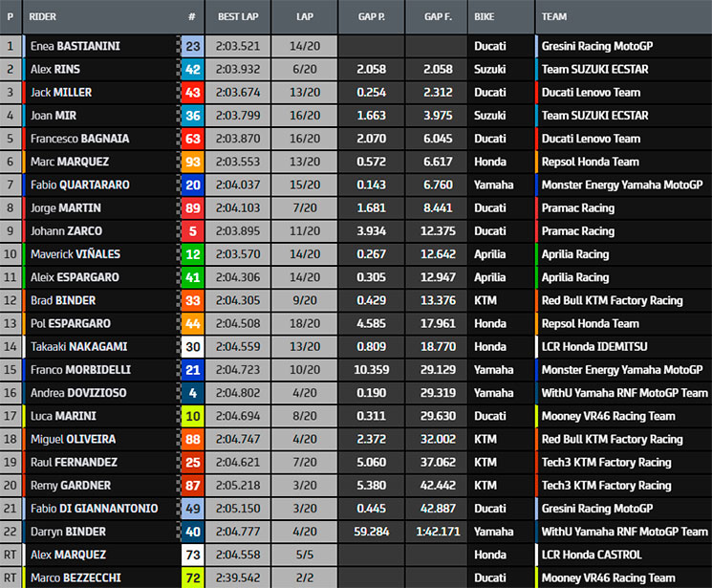The height and width of the screenshot is (588, 712).
Task: Select rider name Enea BASTIANINI
Action: (76, 46)
